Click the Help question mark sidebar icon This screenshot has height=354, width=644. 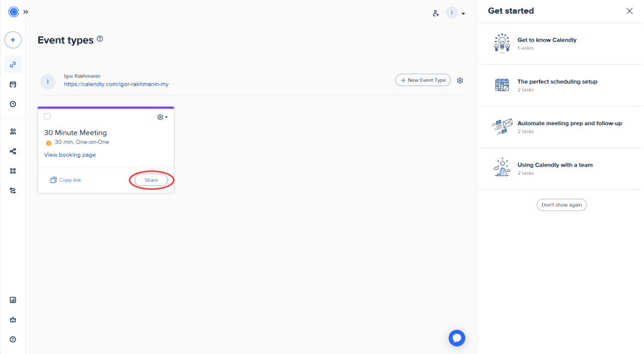click(13, 340)
